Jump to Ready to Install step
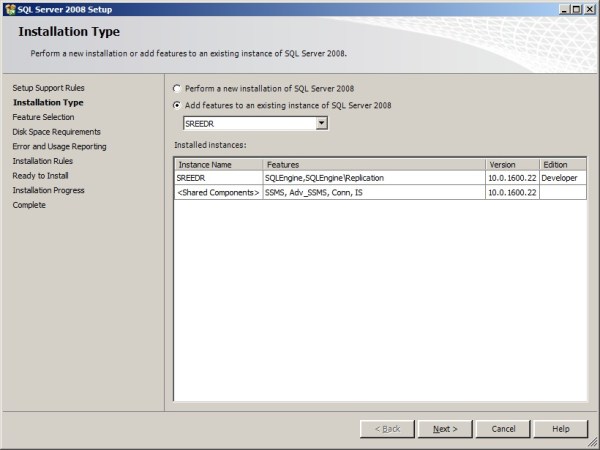 coord(42,176)
